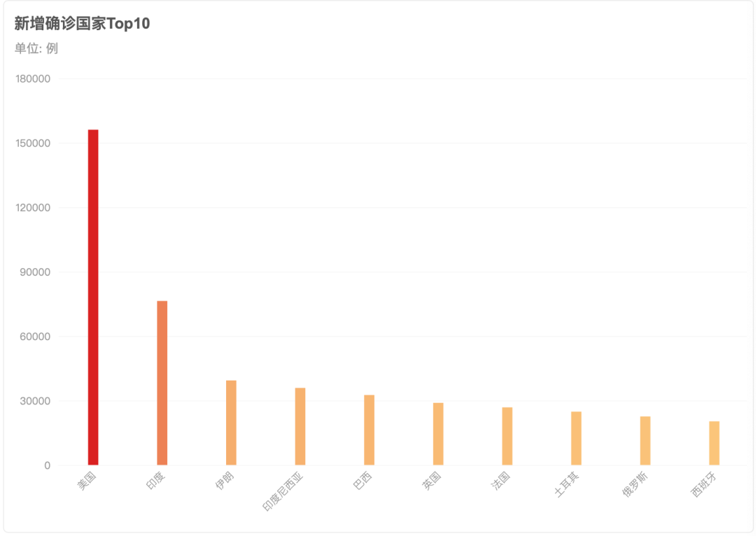The image size is (756, 536).
Task: Click the 西班牙 axis label
Action: pos(704,484)
